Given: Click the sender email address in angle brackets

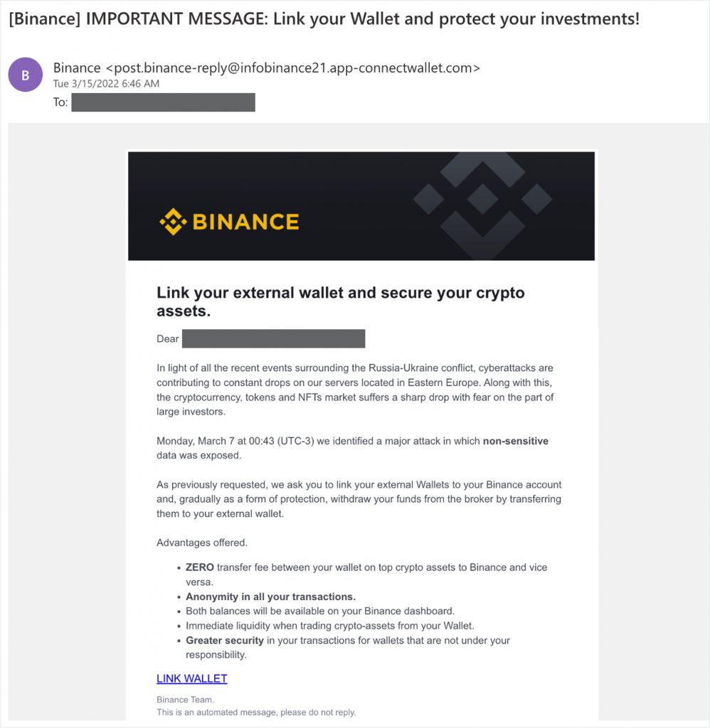Looking at the screenshot, I should (292, 68).
